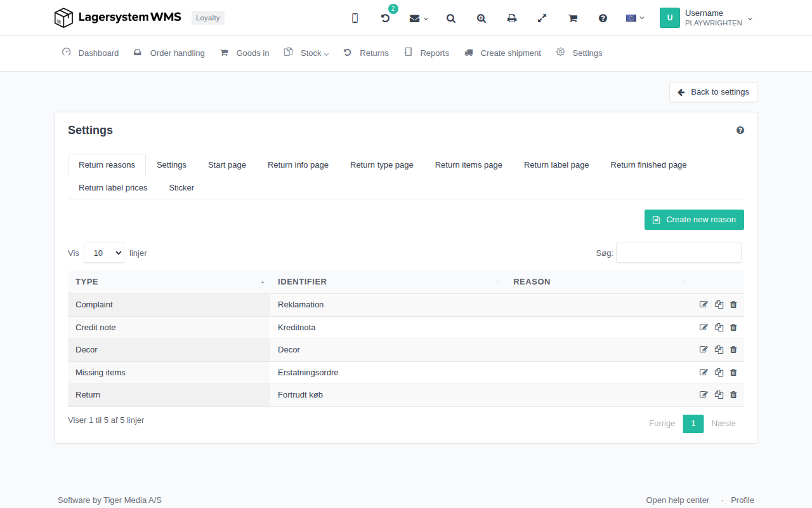Click the Profile link in footer
The height and width of the screenshot is (508, 812).
pyautogui.click(x=742, y=500)
